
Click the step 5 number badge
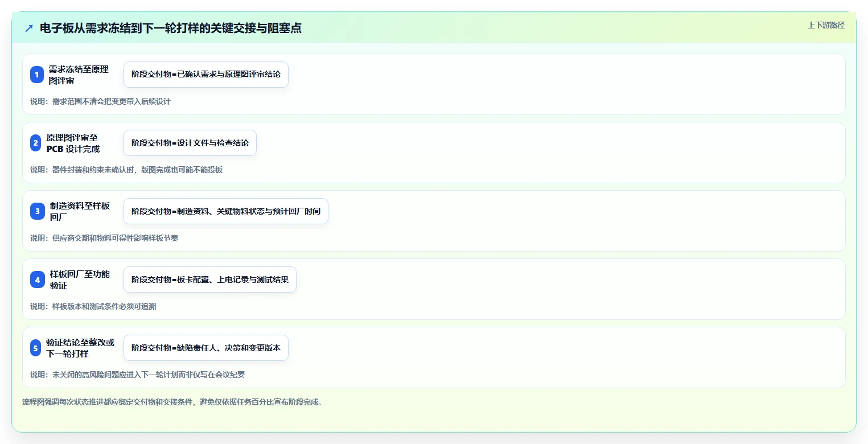coord(36,348)
